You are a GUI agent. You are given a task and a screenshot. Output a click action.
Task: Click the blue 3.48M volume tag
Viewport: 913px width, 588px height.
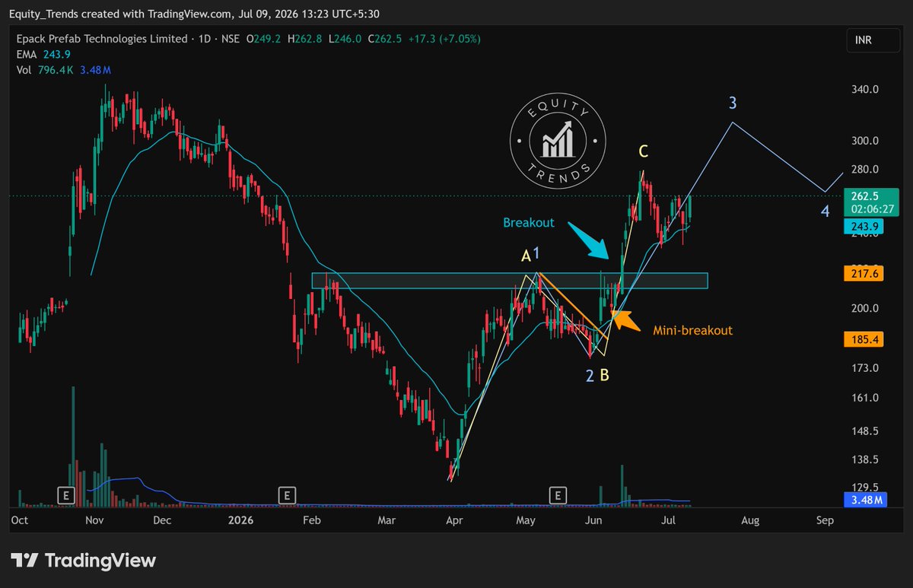point(865,500)
